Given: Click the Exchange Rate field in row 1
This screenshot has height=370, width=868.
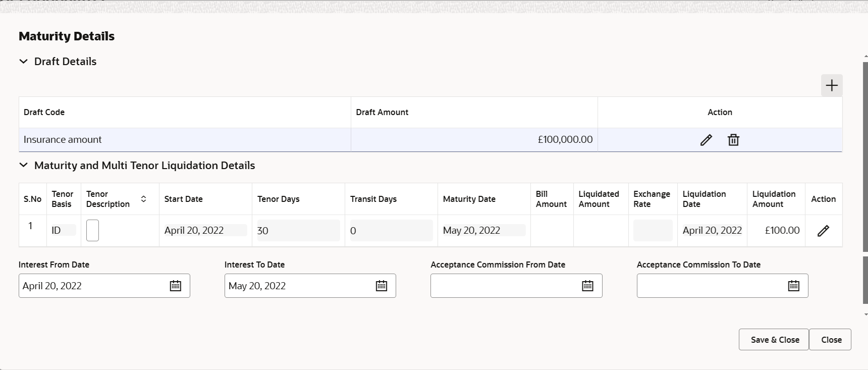Looking at the screenshot, I should pyautogui.click(x=653, y=231).
